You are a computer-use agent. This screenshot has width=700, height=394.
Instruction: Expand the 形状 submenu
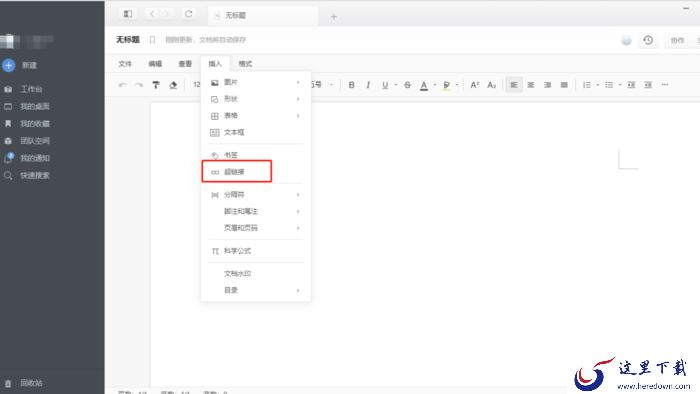click(x=256, y=99)
